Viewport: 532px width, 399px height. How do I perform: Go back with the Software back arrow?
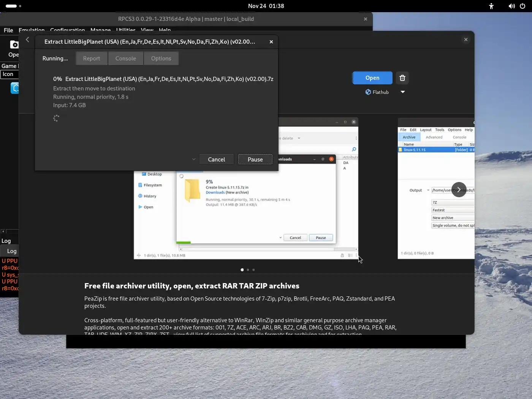click(27, 40)
